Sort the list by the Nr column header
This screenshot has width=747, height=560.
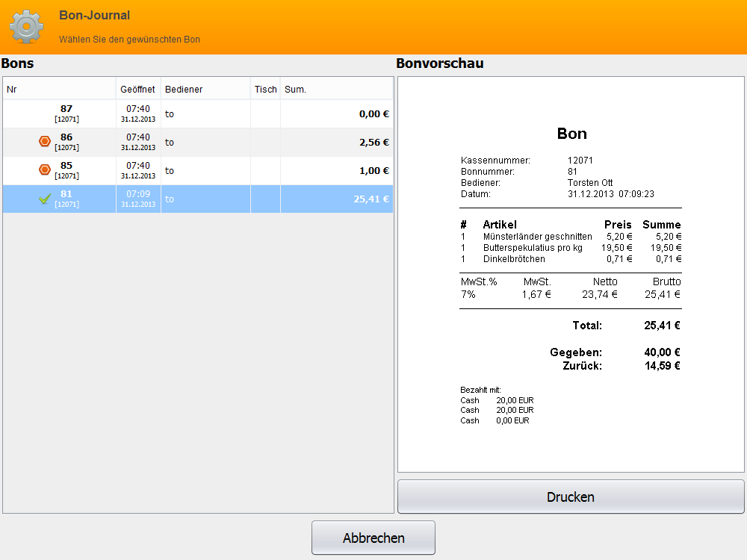(60, 89)
